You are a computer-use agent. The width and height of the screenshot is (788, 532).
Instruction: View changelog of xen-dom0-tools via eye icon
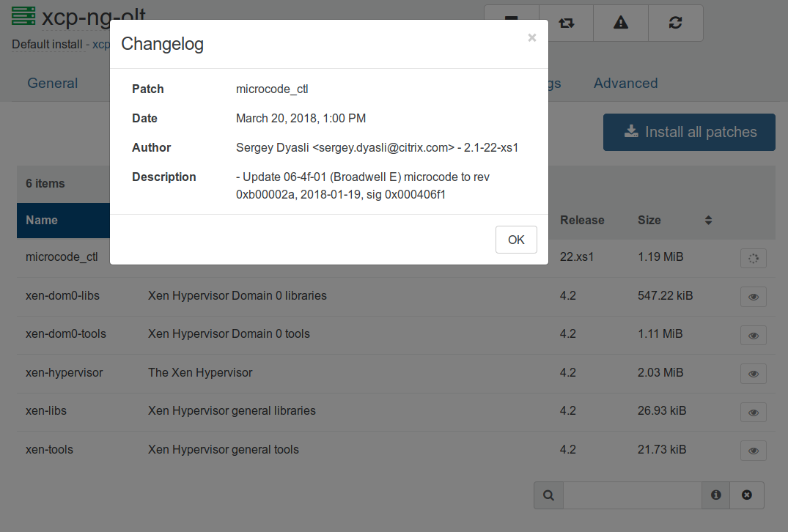pyautogui.click(x=754, y=336)
